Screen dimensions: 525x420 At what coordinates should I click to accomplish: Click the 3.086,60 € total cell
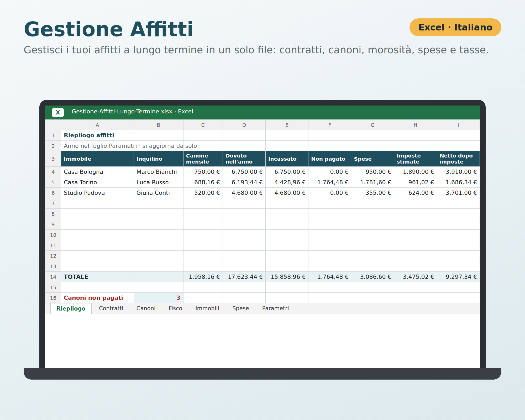pos(372,277)
